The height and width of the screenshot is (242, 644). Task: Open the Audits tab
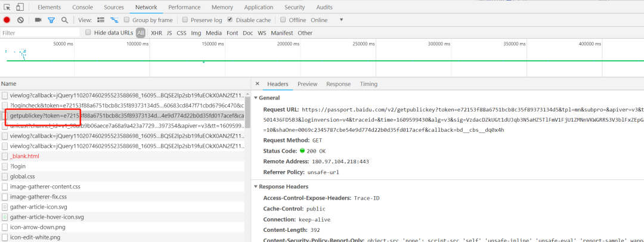point(324,7)
